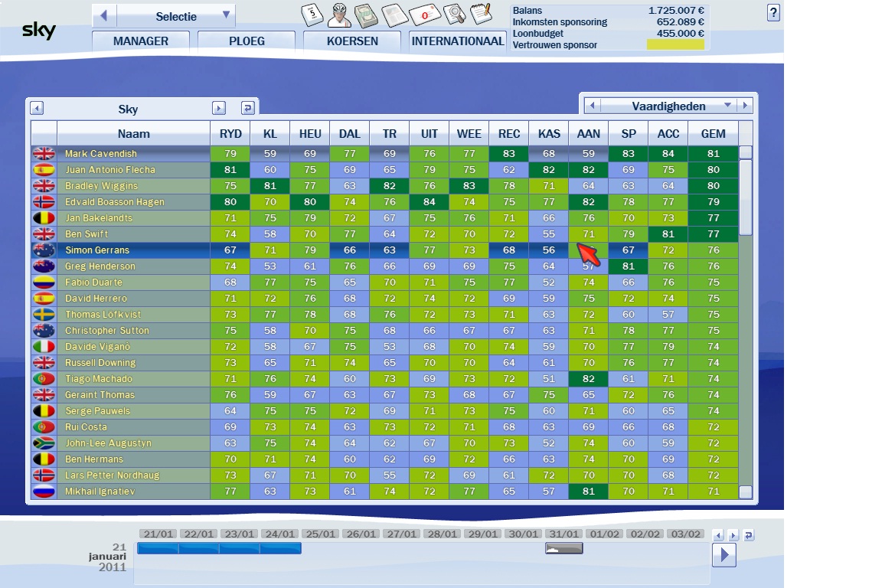The image size is (882, 588).
Task: Click the question mark help icon
Action: click(x=773, y=12)
